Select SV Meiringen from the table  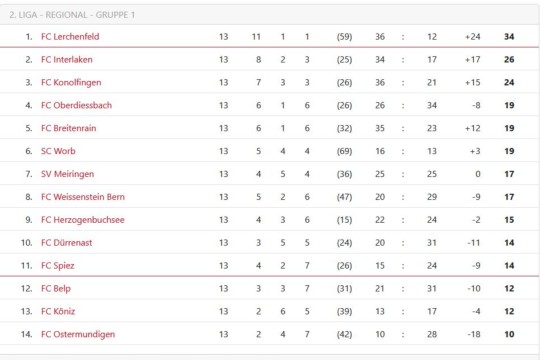68,174
